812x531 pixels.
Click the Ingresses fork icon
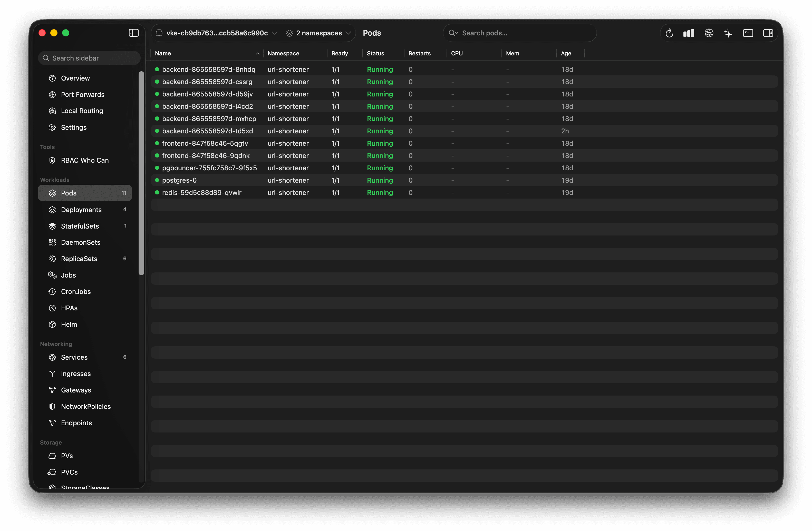pos(52,374)
